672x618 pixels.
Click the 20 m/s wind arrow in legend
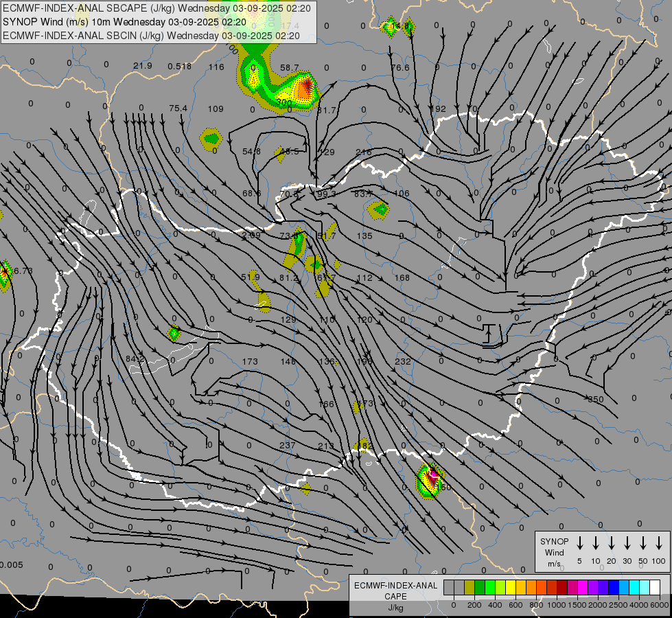611,542
